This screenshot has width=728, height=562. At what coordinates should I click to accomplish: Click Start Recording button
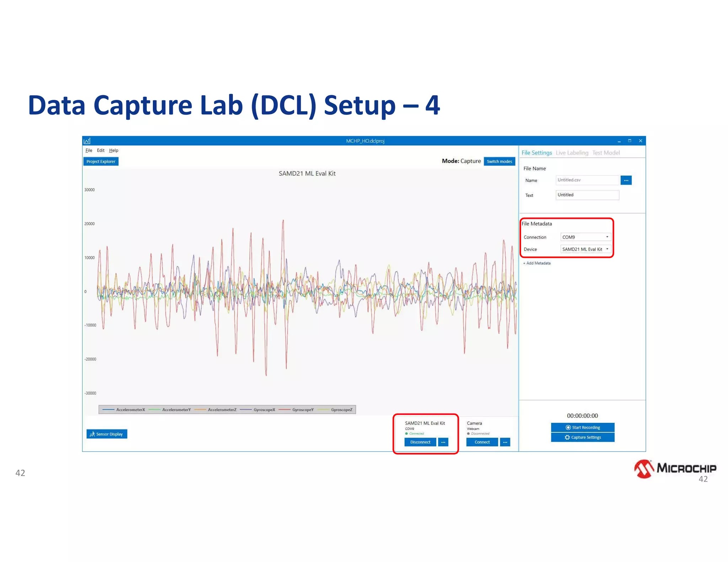tap(583, 428)
